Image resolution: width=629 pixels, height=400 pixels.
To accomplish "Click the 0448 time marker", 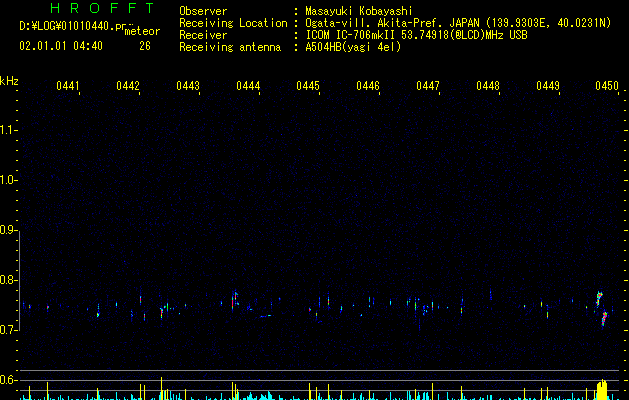I will pyautogui.click(x=488, y=86).
